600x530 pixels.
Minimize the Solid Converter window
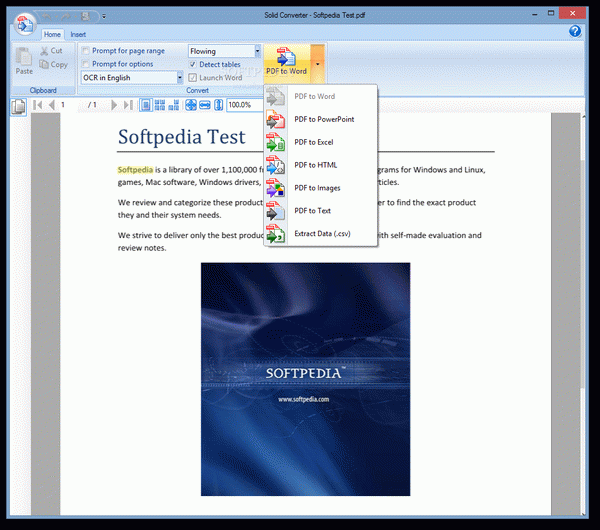click(535, 14)
